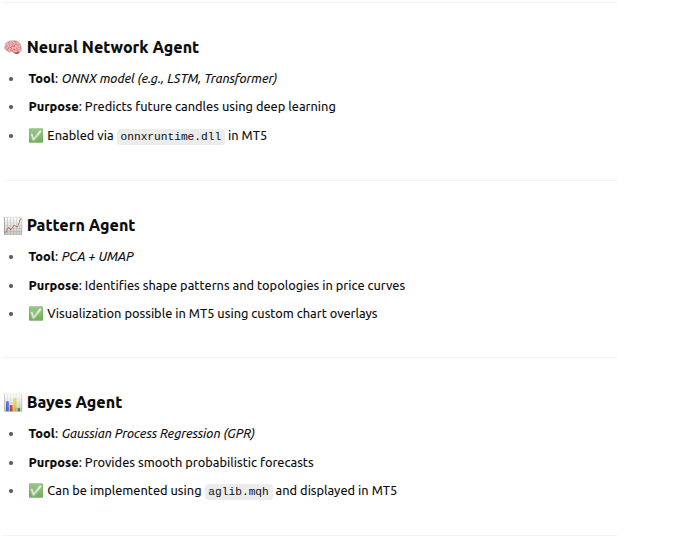Select the "Bayes Agent" heading text
Viewport: 680px width, 541px height.
(74, 402)
